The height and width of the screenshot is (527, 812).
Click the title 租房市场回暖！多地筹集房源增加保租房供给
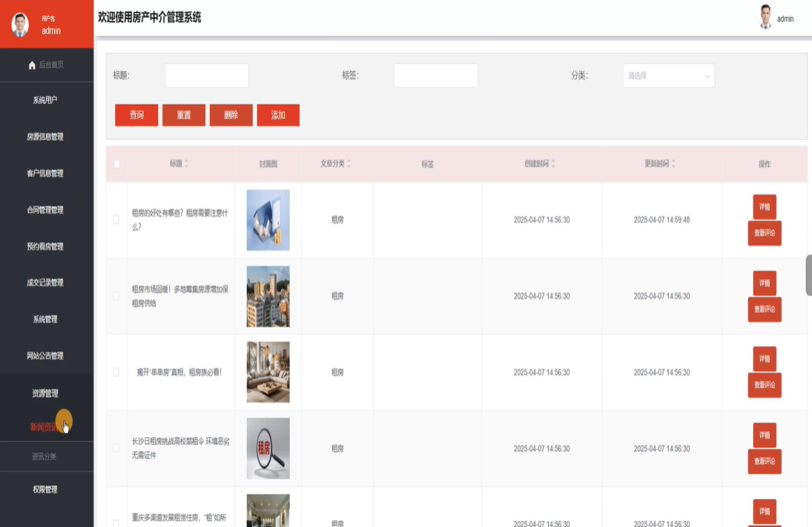coord(180,296)
